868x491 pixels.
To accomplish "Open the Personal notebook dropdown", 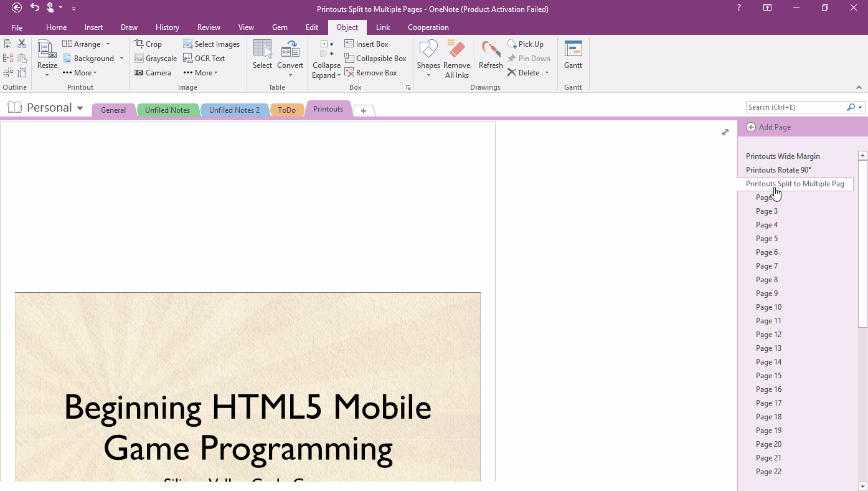I will point(80,108).
